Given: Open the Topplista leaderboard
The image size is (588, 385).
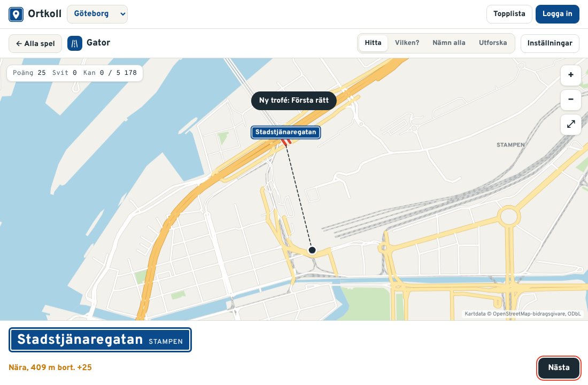Looking at the screenshot, I should point(509,14).
